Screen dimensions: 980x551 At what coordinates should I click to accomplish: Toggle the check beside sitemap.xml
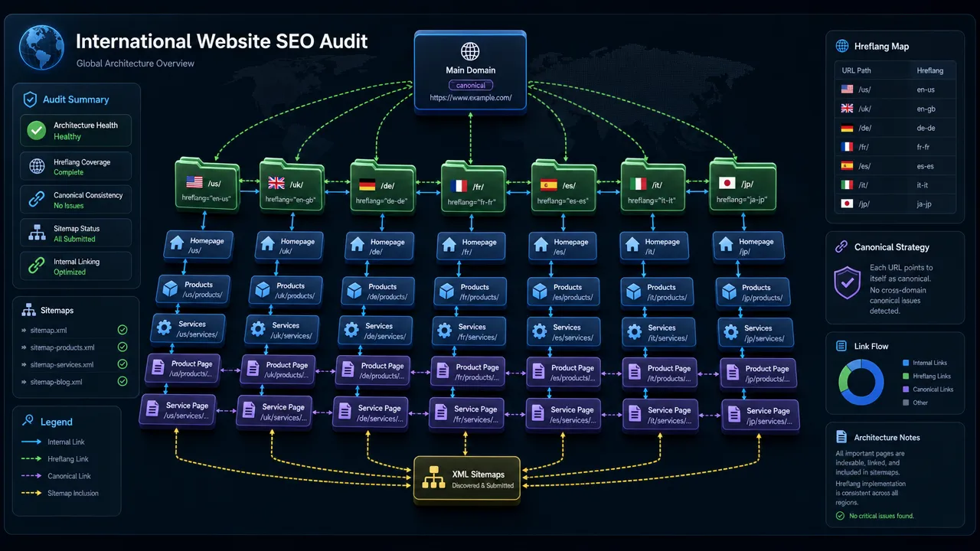(122, 330)
